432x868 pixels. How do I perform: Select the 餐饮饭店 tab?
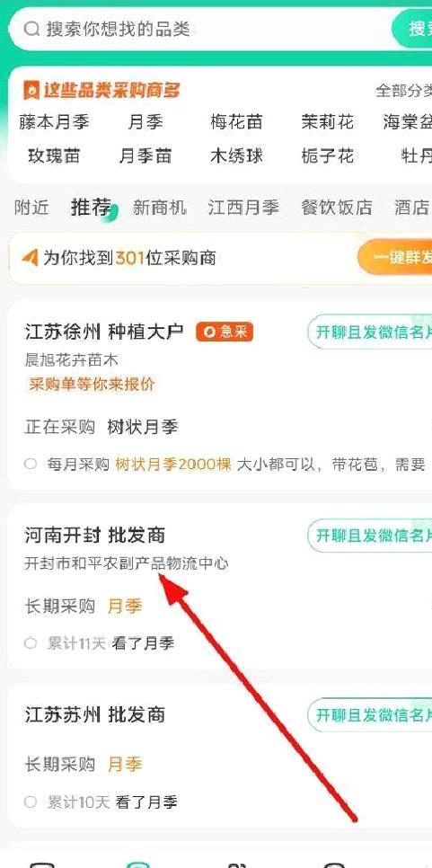point(336,208)
